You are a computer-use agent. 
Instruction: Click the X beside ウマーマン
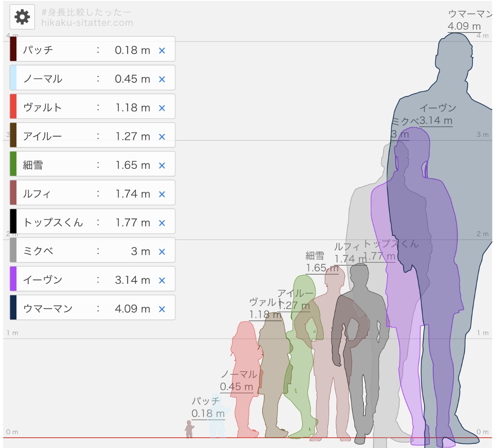pyautogui.click(x=162, y=309)
